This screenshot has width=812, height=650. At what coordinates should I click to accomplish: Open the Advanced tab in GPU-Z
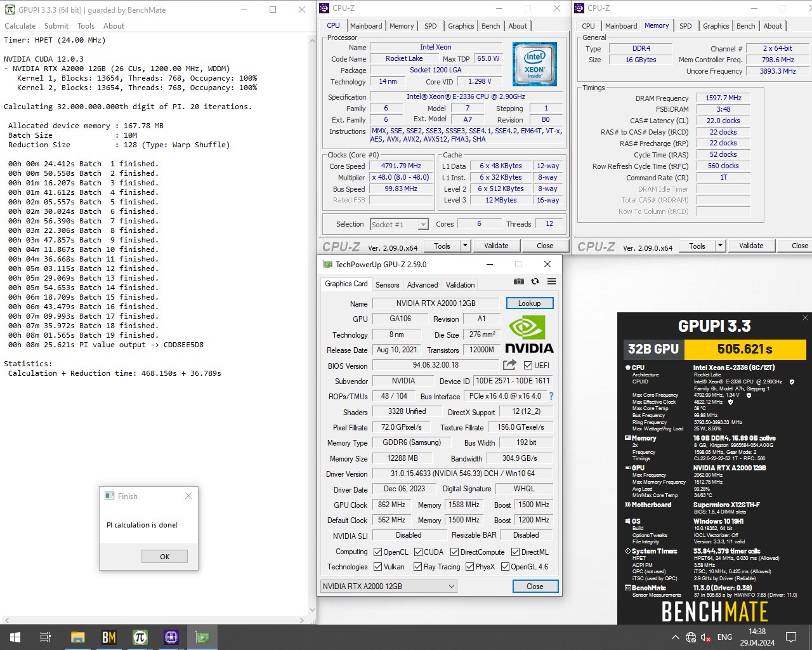(422, 285)
